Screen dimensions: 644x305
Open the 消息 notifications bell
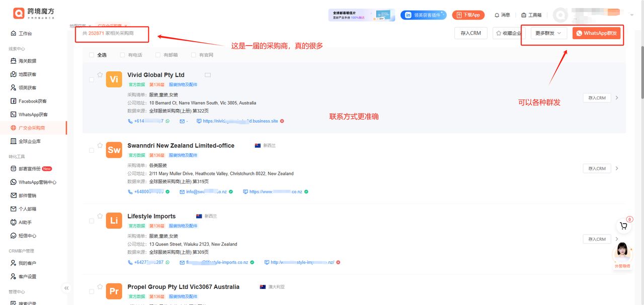coord(502,15)
